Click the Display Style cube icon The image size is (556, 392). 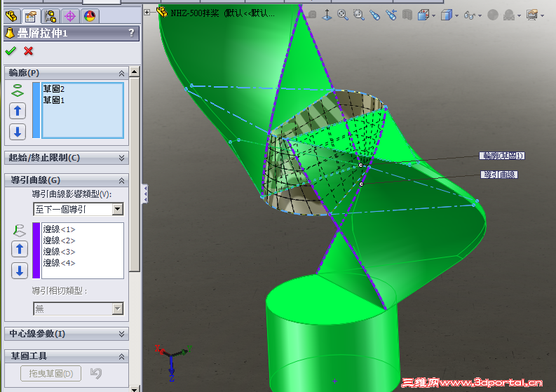446,15
